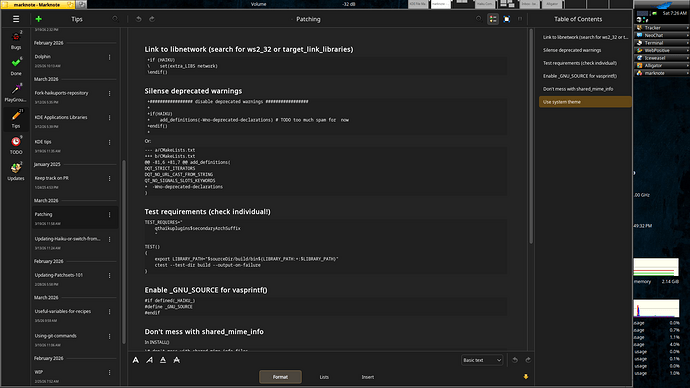Switch to the Format tab
This screenshot has width=690, height=388.
tap(280, 377)
